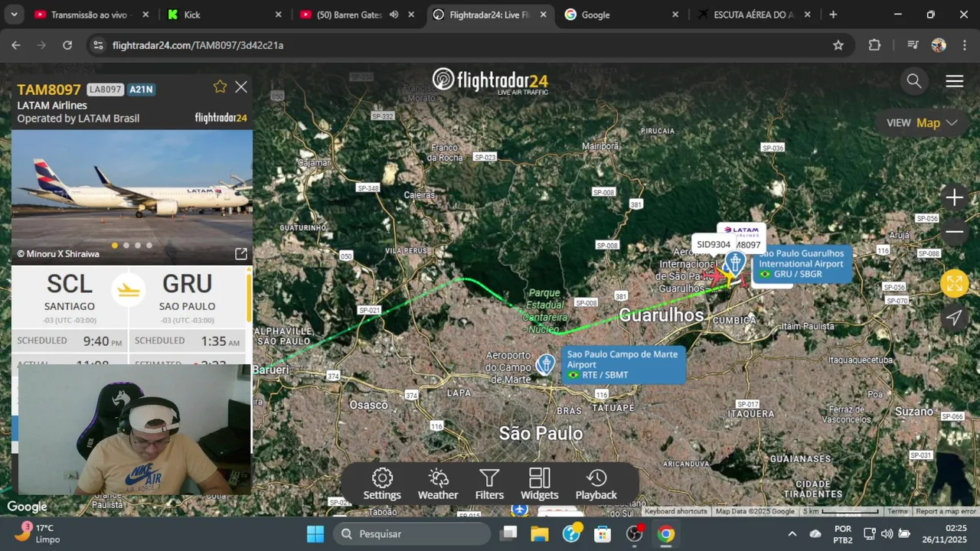Click the map search magnifier icon
Viewport: 980px width, 551px height.
[x=914, y=81]
